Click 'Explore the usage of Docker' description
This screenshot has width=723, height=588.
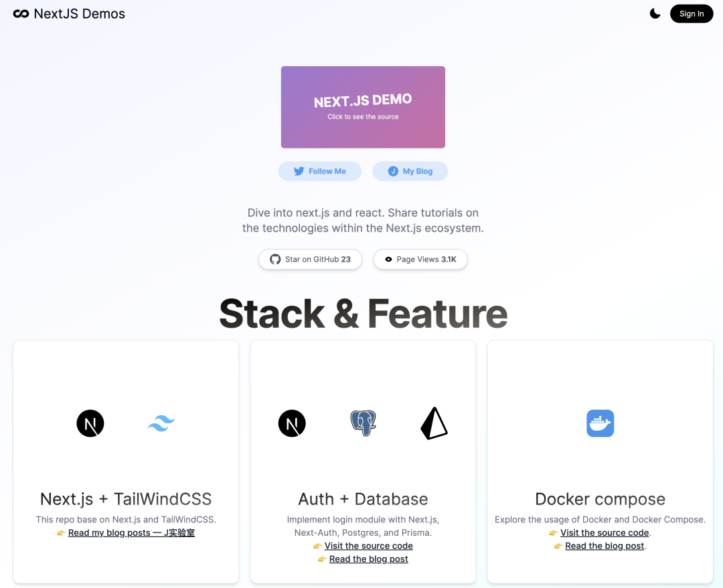[x=600, y=519]
